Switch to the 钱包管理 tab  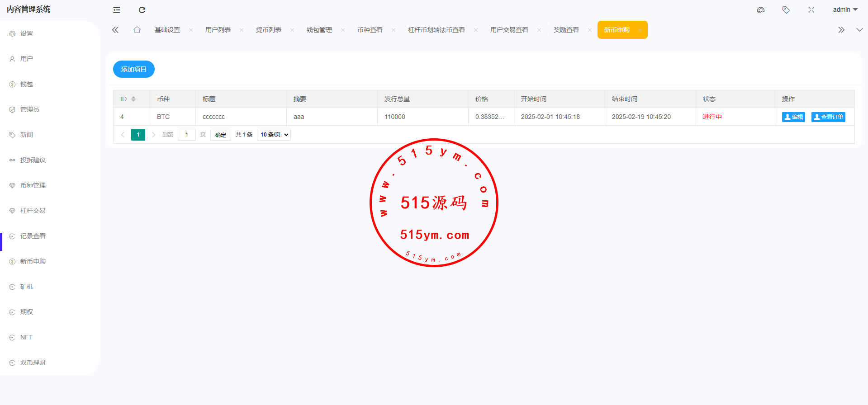pyautogui.click(x=319, y=30)
